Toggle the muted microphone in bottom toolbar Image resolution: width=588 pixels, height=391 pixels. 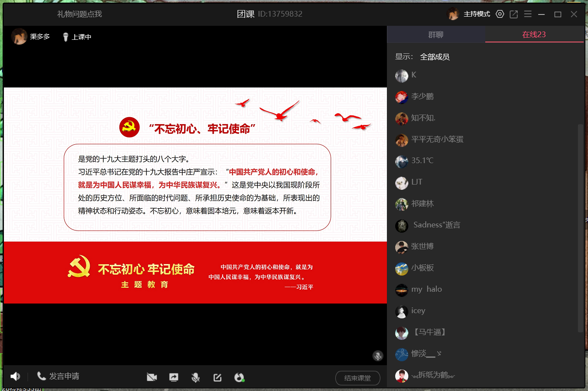(195, 377)
